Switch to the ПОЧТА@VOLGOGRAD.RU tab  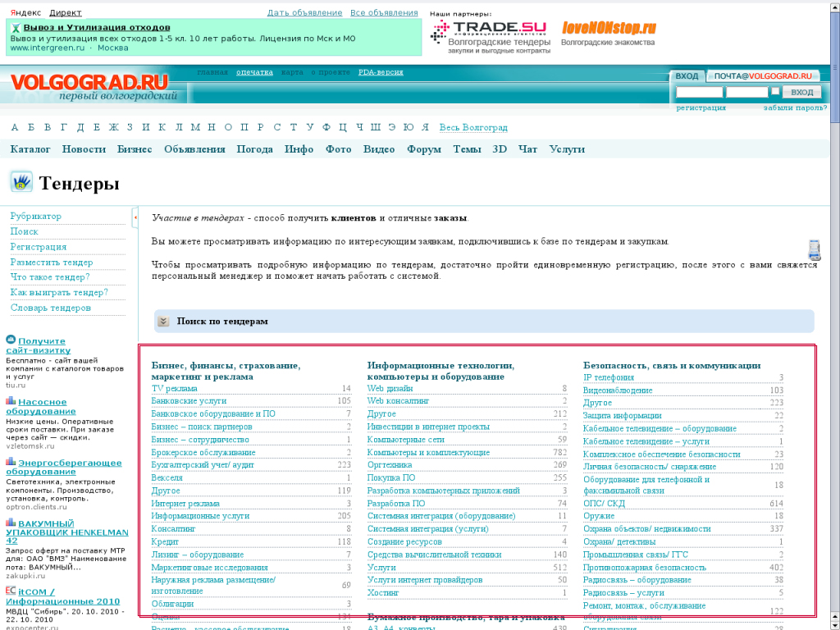(762, 76)
